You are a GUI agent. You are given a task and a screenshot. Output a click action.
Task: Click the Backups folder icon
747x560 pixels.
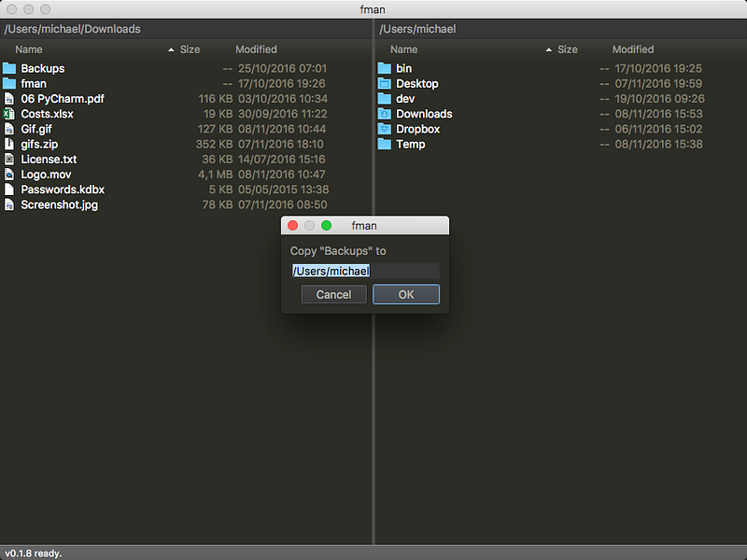(x=9, y=68)
